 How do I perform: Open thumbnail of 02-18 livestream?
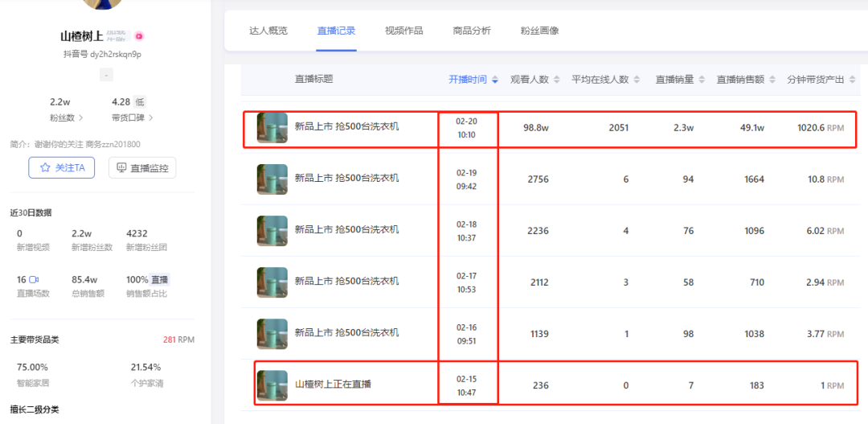(x=272, y=231)
